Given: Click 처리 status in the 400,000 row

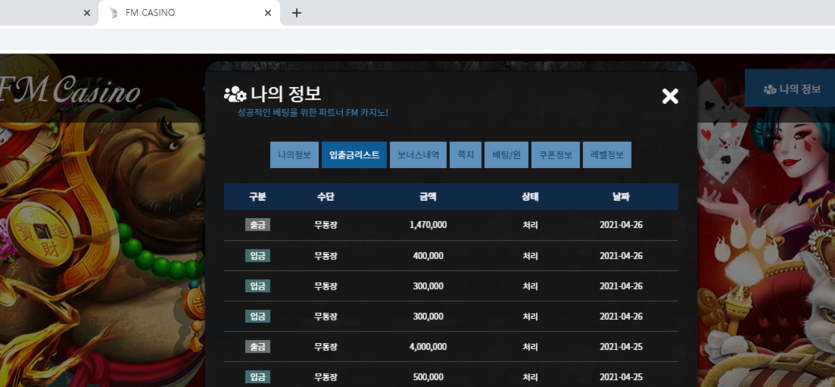Looking at the screenshot, I should (x=530, y=256).
